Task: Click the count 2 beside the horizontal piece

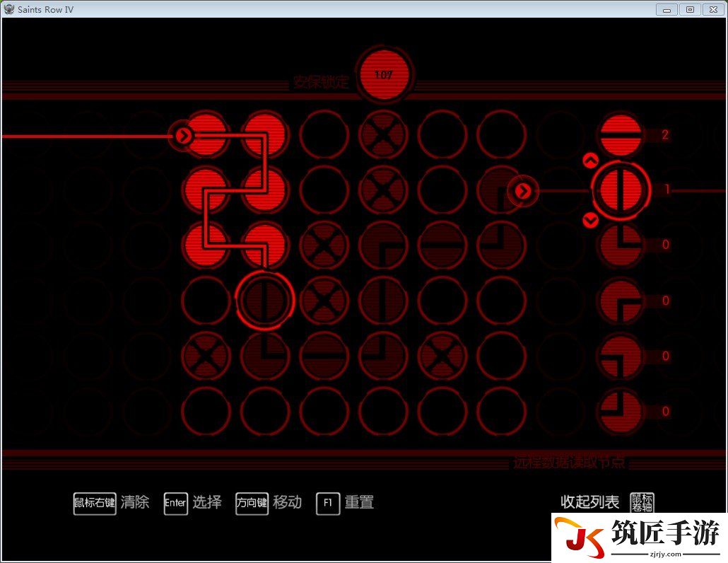Action: pyautogui.click(x=665, y=134)
